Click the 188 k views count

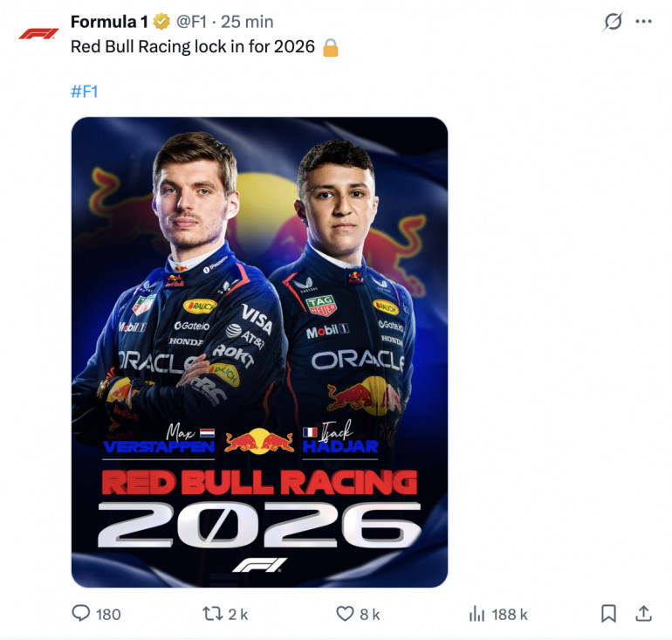510,615
